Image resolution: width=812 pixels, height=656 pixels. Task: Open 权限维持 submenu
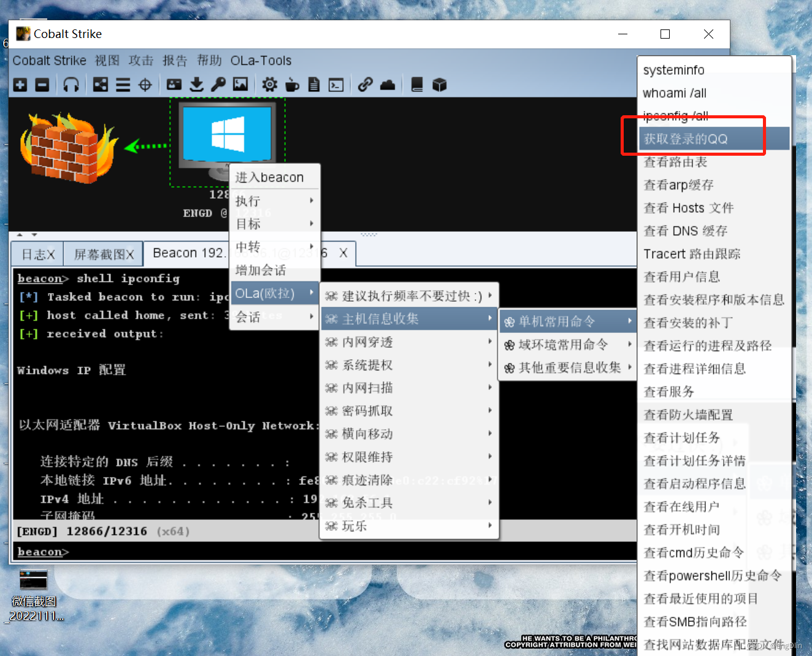[x=409, y=457]
